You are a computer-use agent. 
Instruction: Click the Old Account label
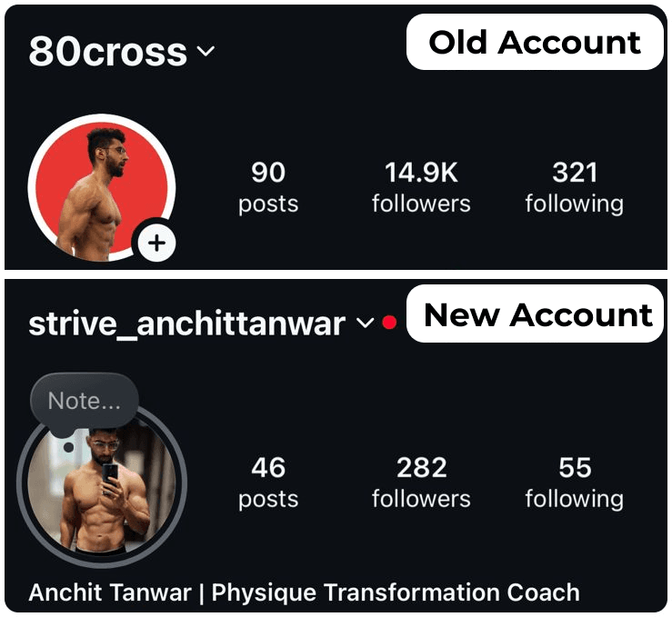tap(535, 43)
